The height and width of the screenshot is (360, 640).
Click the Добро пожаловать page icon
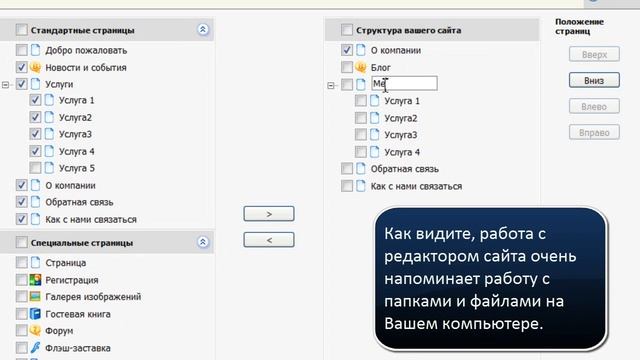pyautogui.click(x=35, y=50)
